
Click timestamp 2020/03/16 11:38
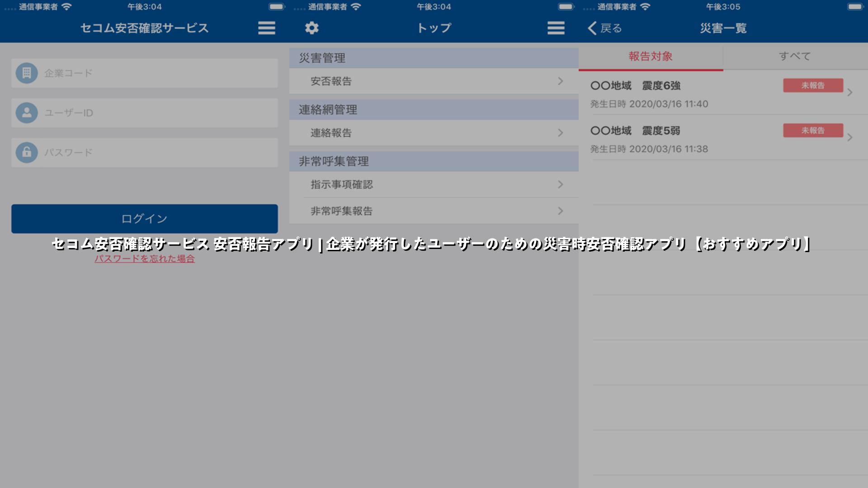point(669,149)
